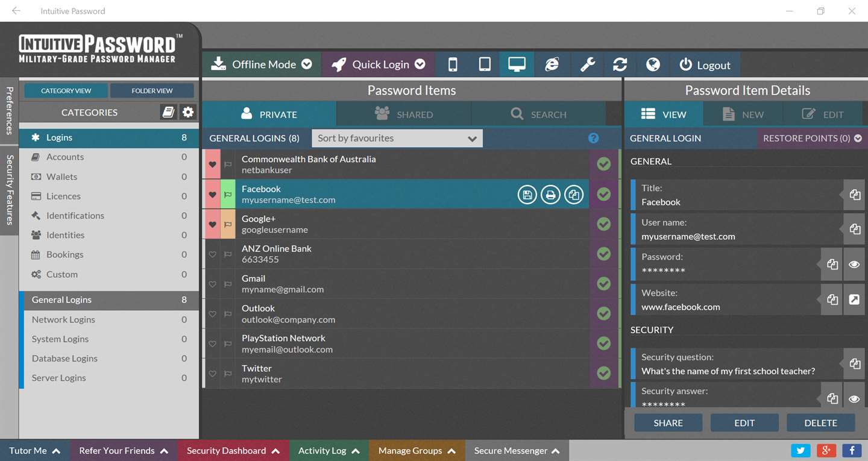Click green status check for Twitter row
Screen dimensions: 868x461
[x=603, y=374]
